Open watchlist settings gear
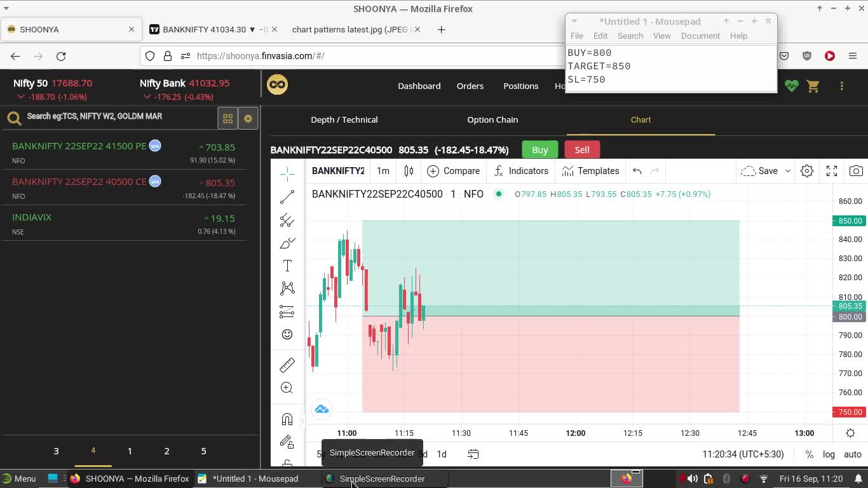868x488 pixels. 248,119
